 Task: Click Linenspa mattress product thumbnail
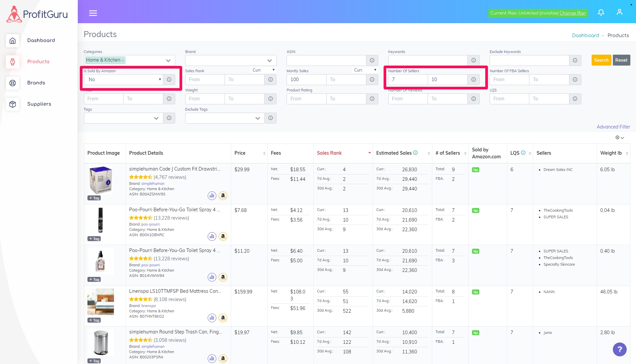pos(101,302)
